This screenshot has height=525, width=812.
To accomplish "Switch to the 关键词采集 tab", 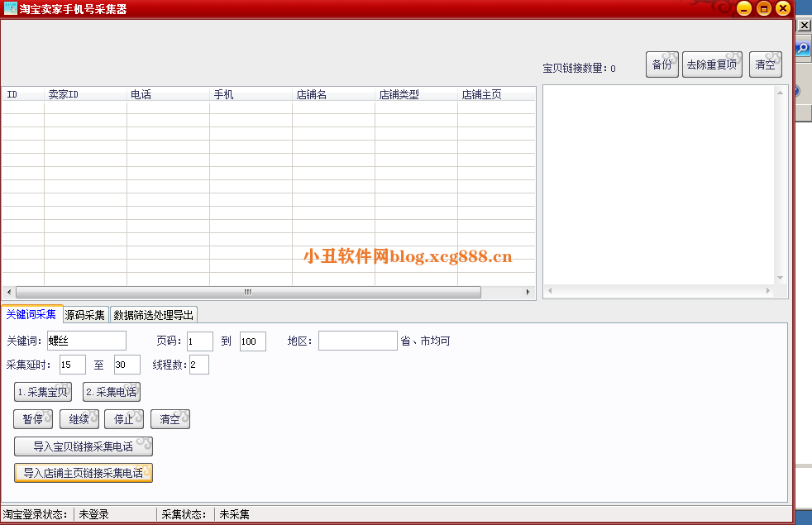I will click(31, 314).
